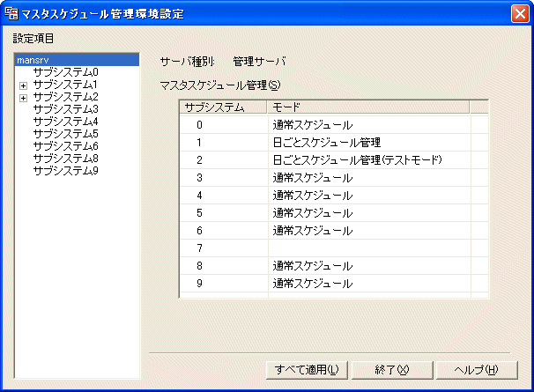This screenshot has height=392, width=534.
Task: Select サブシステム4 in the tree
Action: (65, 122)
